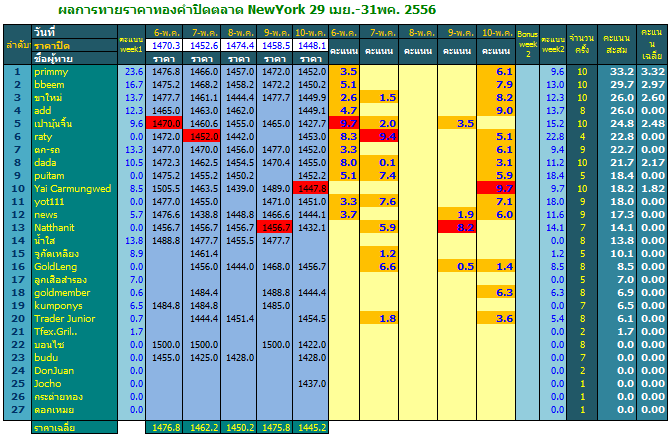
Task: Select the 1488.8 price guess on 6 May
Action: pyautogui.click(x=164, y=241)
